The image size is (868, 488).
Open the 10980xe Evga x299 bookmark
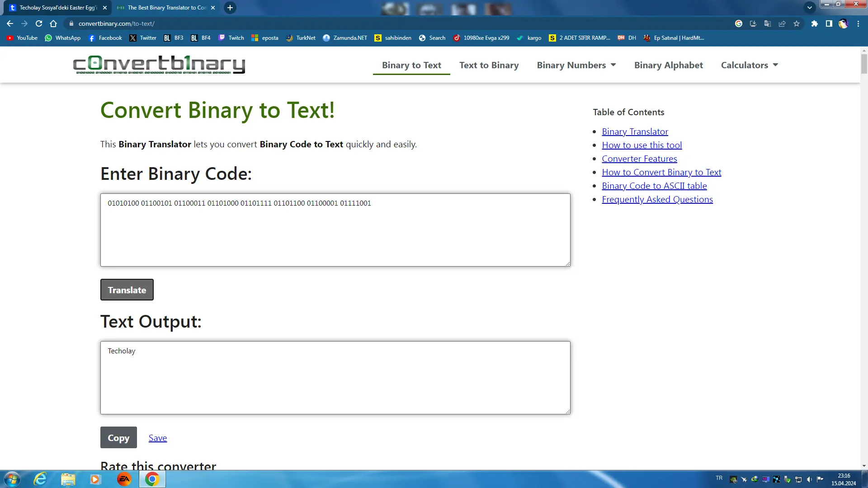click(481, 38)
